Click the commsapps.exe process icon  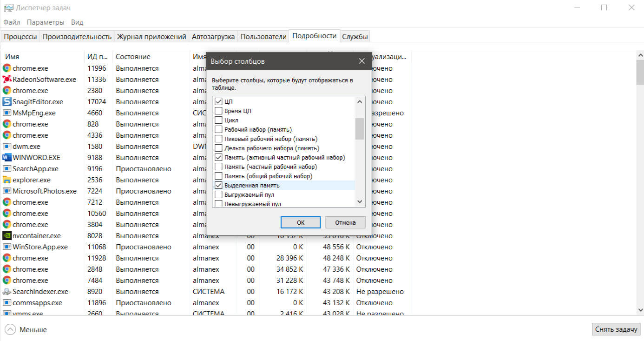click(x=7, y=303)
